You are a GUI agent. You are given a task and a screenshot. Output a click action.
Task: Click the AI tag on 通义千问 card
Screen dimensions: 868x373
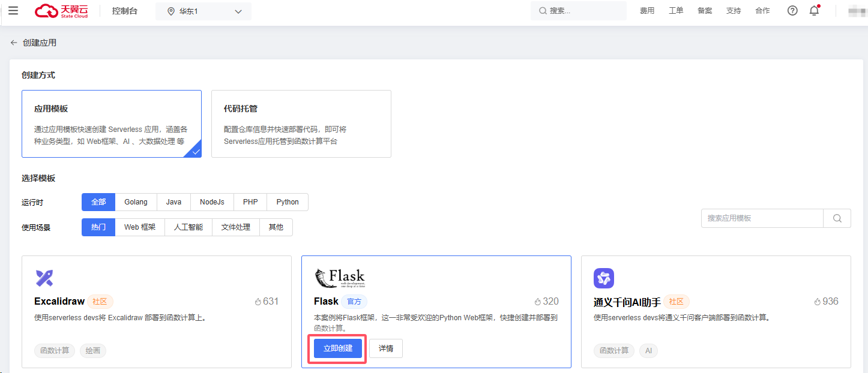648,350
